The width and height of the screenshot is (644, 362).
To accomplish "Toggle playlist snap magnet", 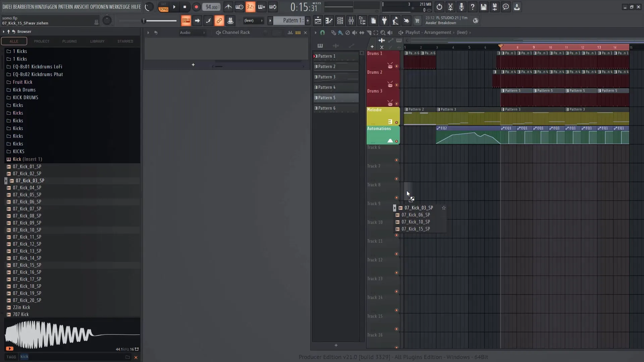I will coord(322,33).
